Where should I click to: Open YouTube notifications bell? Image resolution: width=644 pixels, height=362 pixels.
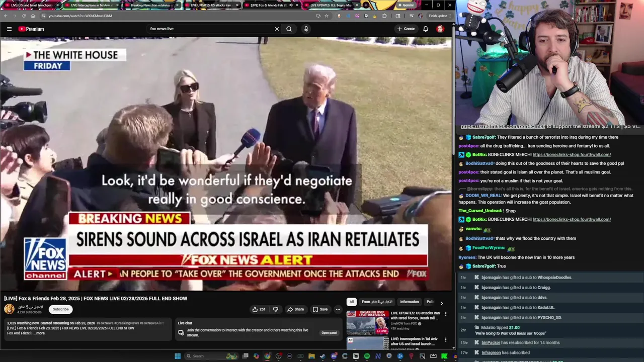point(426,29)
